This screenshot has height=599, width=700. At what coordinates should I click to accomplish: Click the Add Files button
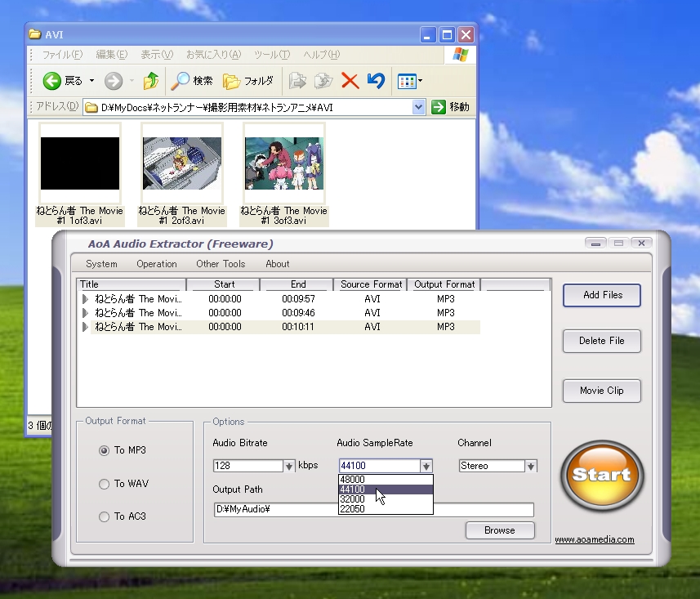602,295
